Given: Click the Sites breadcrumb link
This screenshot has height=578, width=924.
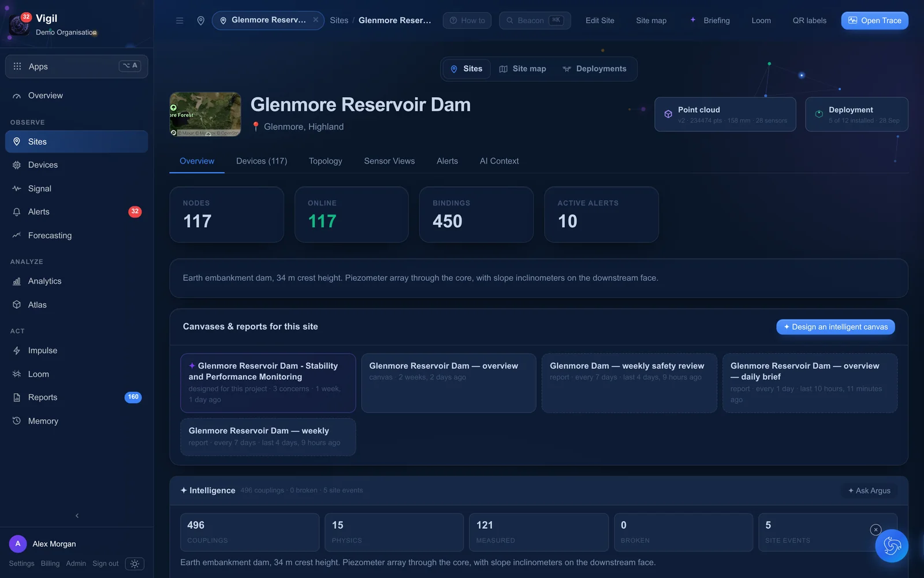Looking at the screenshot, I should coord(339,20).
